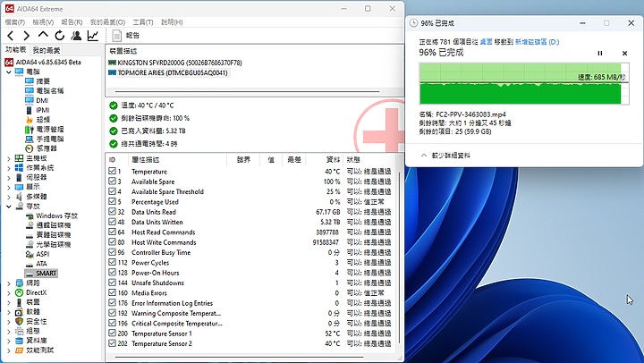Open the 檔案(F) File menu

(15, 22)
